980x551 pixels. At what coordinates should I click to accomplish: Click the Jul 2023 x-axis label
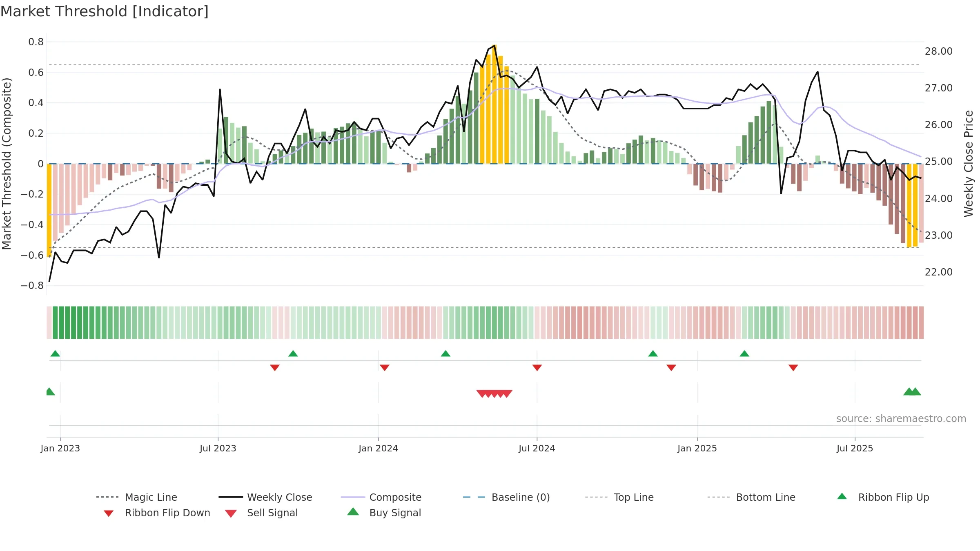[x=218, y=448]
